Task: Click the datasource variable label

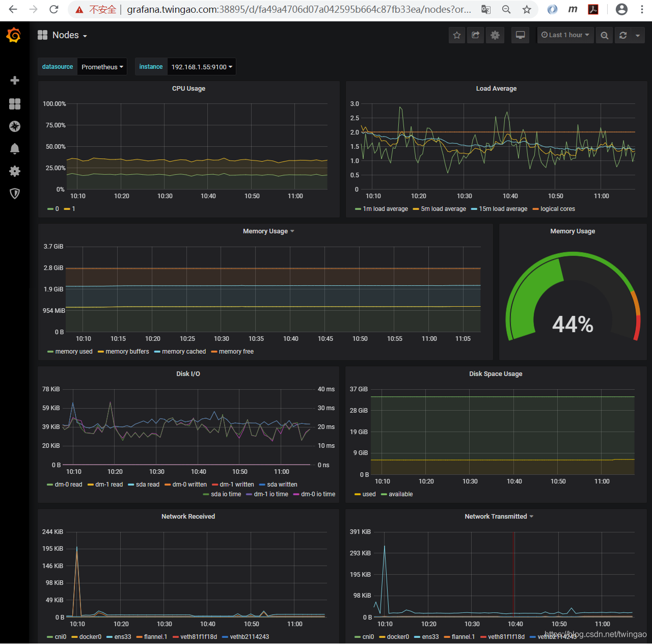Action: [58, 67]
